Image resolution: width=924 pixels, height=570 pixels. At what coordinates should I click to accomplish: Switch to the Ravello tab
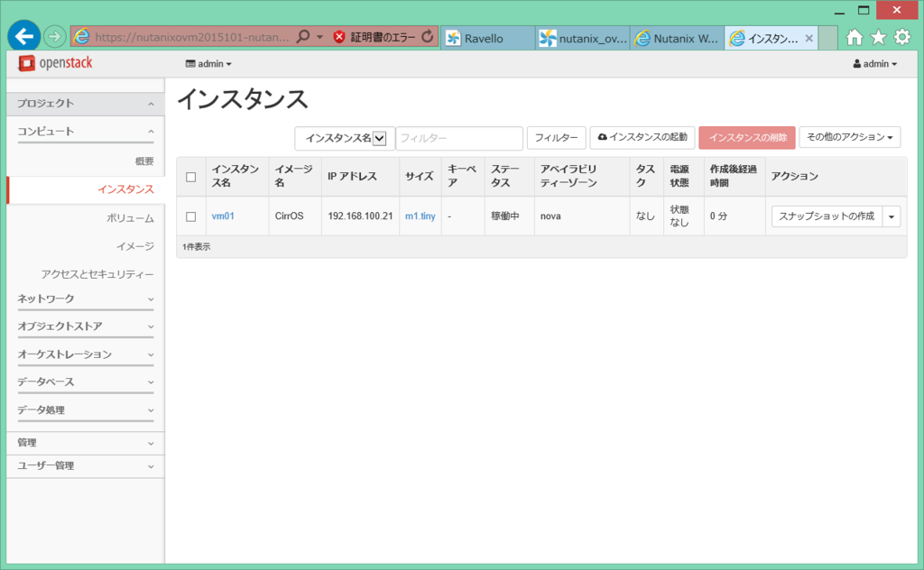click(x=488, y=38)
